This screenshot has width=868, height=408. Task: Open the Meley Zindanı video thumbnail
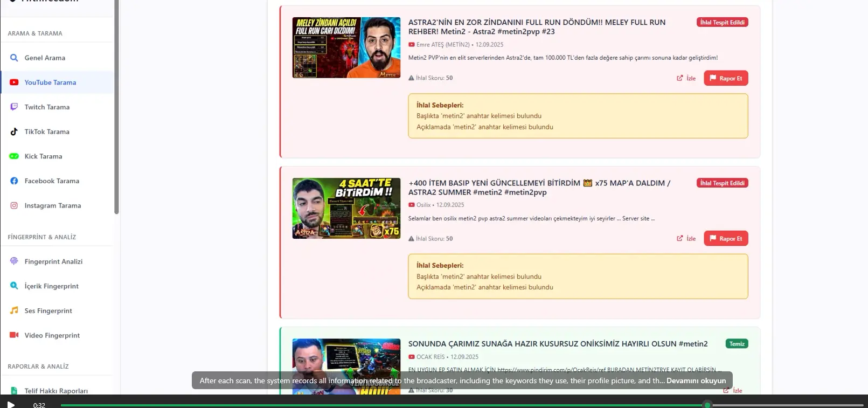click(x=346, y=47)
